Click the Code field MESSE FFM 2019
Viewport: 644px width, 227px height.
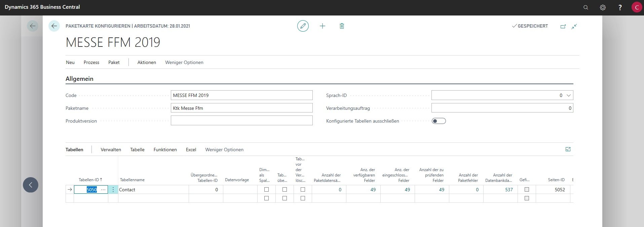tap(241, 95)
